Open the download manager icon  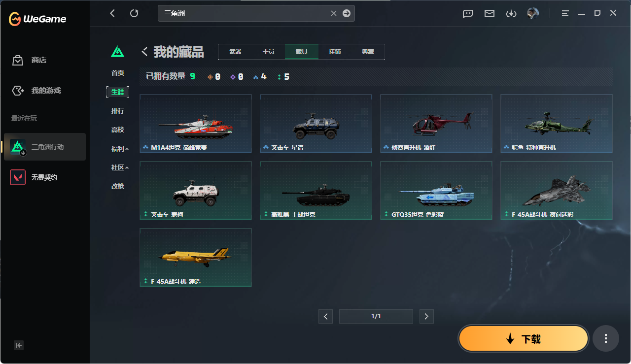(511, 14)
